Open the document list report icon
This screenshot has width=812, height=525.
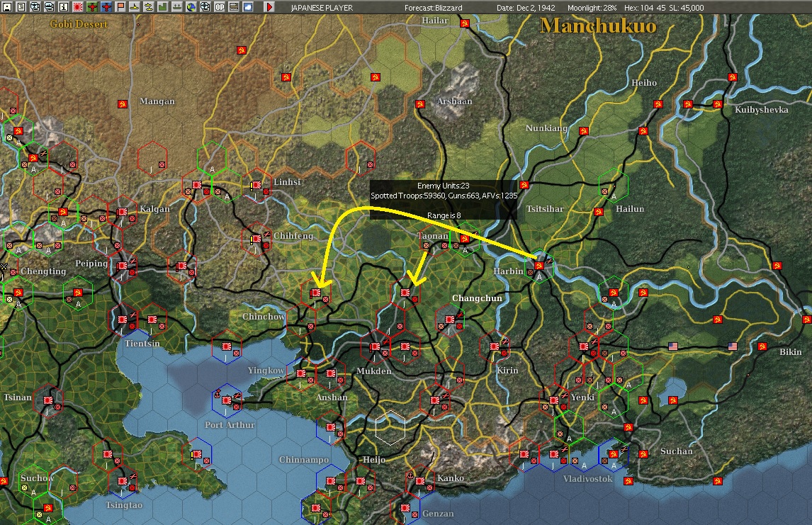(21, 7)
